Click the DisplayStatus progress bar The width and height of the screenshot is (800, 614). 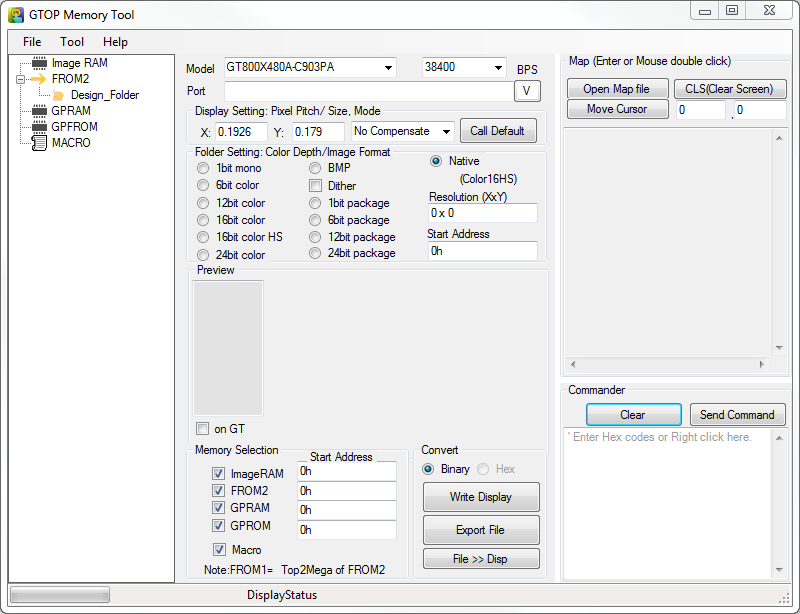click(59, 595)
